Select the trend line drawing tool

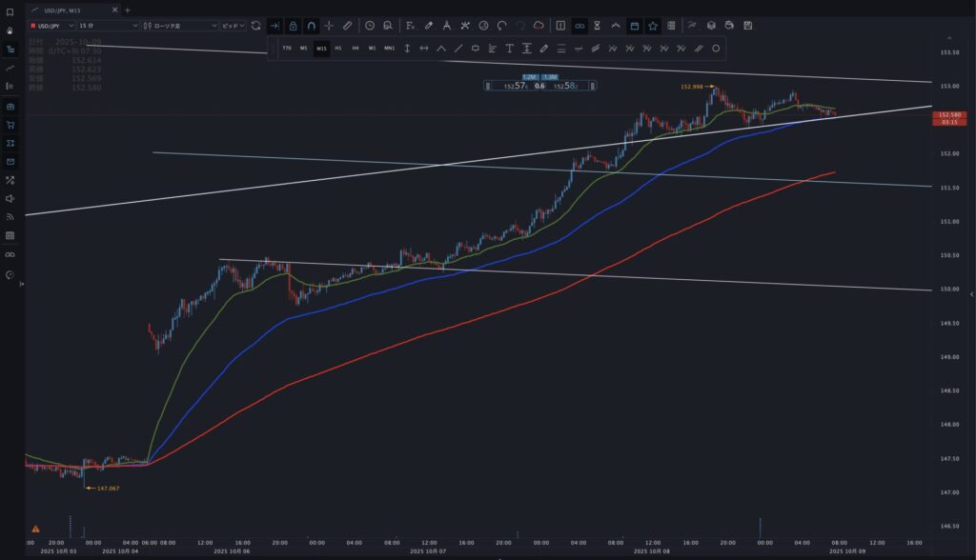click(458, 48)
